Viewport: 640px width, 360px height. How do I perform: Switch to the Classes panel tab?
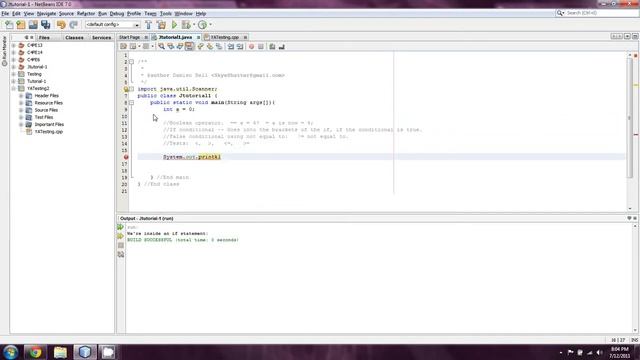pos(74,38)
